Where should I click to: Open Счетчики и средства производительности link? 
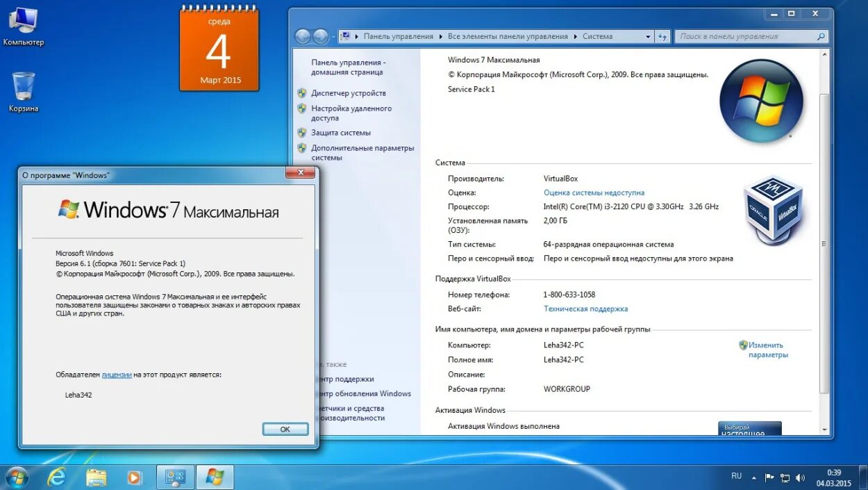tap(352, 413)
